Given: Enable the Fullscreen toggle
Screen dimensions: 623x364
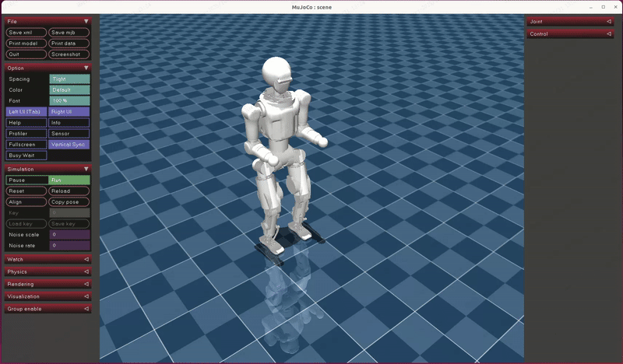Looking at the screenshot, I should coord(26,145).
